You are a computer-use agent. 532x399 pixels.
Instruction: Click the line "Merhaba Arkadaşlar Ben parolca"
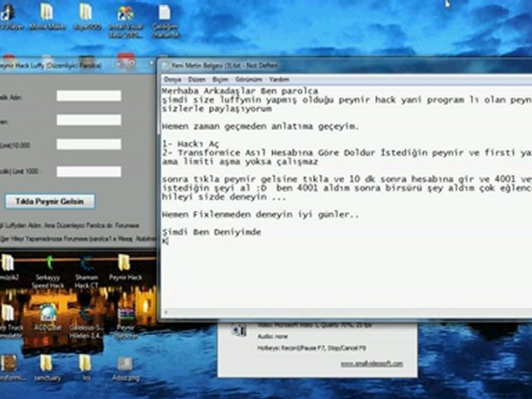coord(240,91)
